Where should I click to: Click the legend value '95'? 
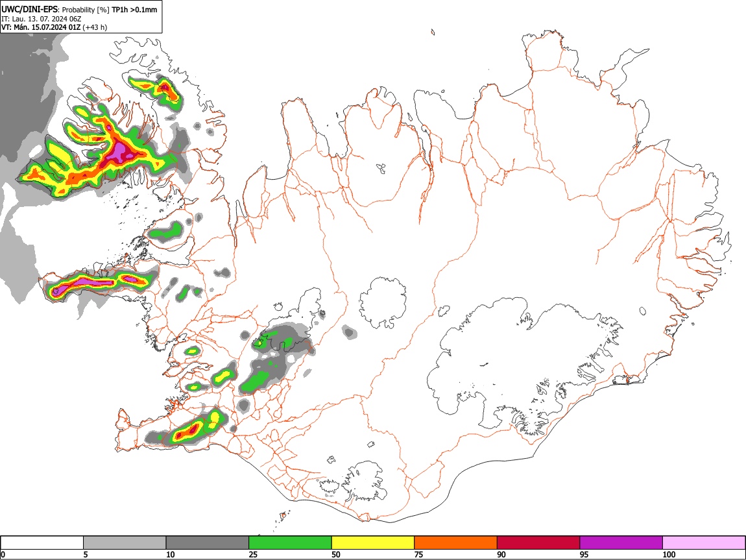(x=584, y=554)
